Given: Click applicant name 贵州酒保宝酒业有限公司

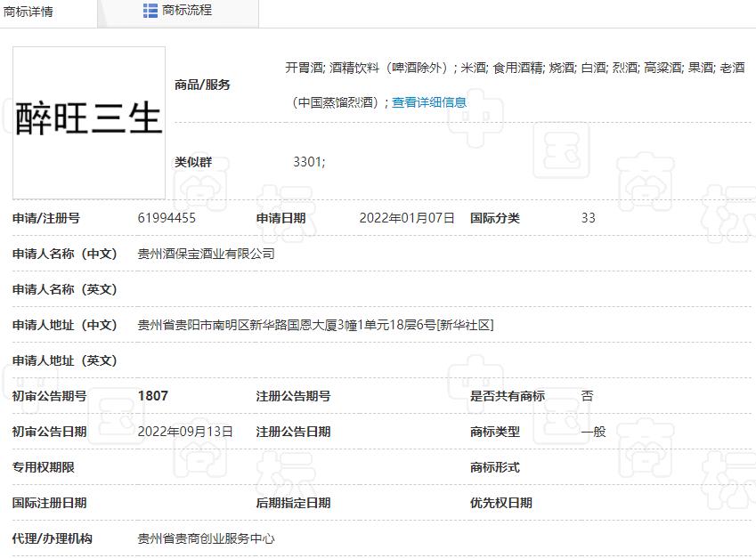Looking at the screenshot, I should [x=207, y=254].
